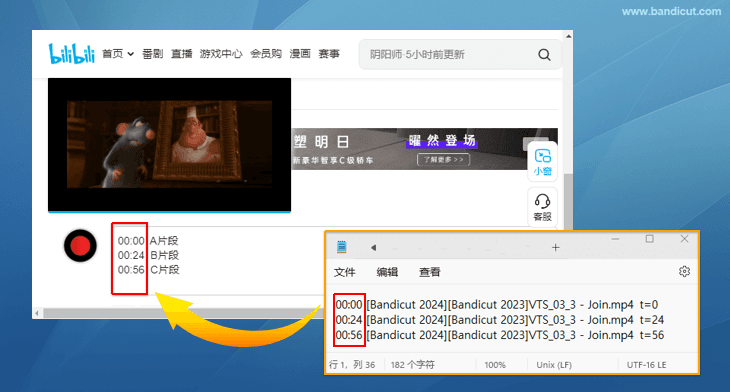Viewport: 730px width, 392px height.
Task: Click the Notepad app icon
Action: pos(342,247)
